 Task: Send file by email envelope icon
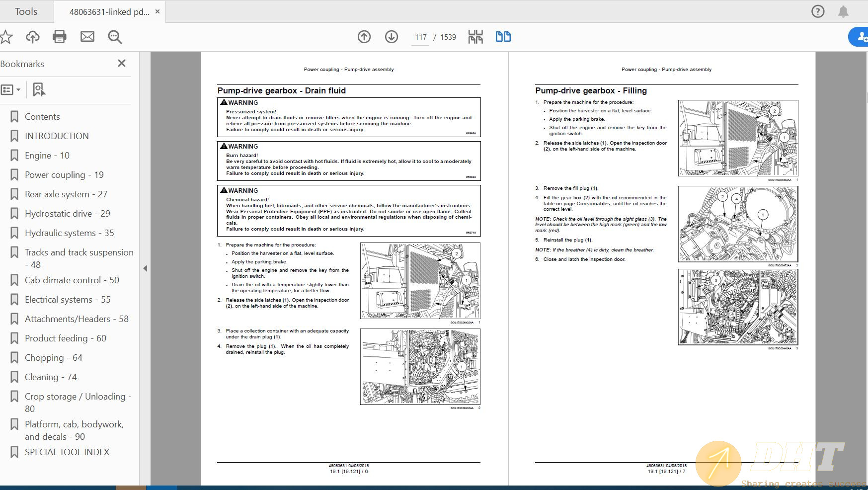pos(87,37)
